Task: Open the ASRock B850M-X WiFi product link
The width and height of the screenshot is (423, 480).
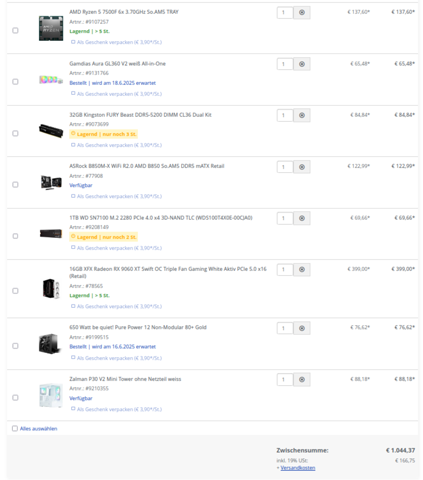Action: (x=147, y=166)
